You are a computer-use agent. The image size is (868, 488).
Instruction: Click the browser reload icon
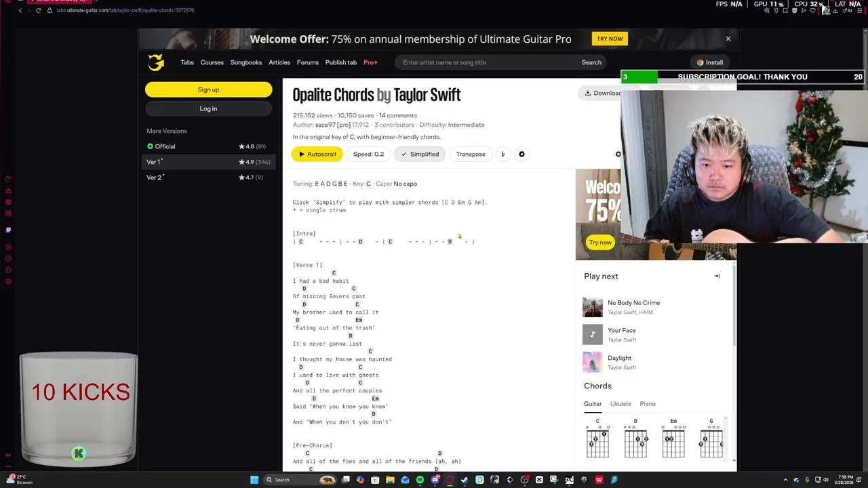(x=38, y=10)
